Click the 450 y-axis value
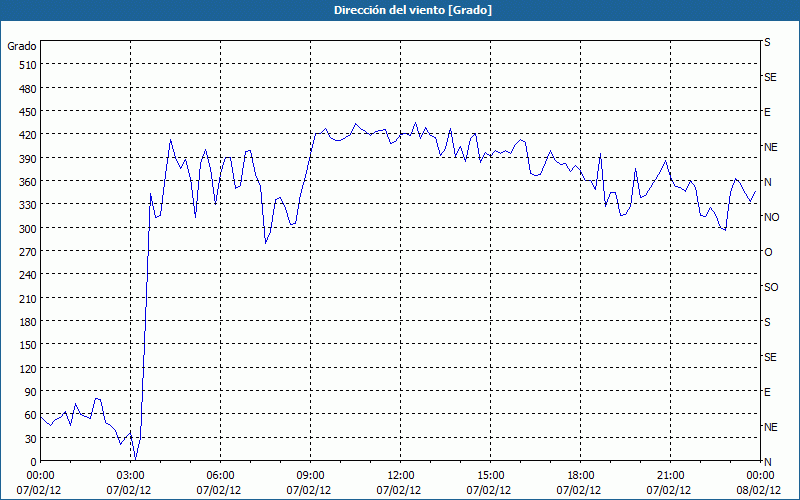 tap(28, 112)
